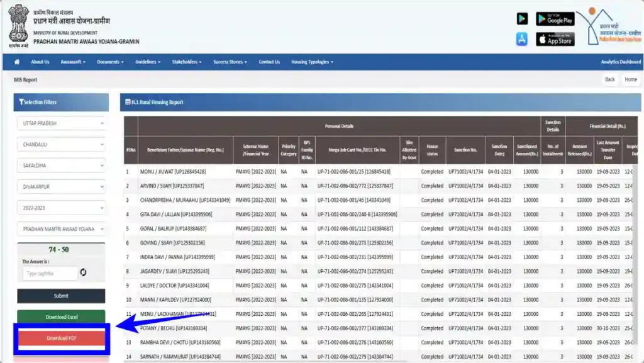The height and width of the screenshot is (363, 644).
Task: Click the row ARVIND / SIJAYI [UP125337847]
Action: pyautogui.click(x=172, y=186)
